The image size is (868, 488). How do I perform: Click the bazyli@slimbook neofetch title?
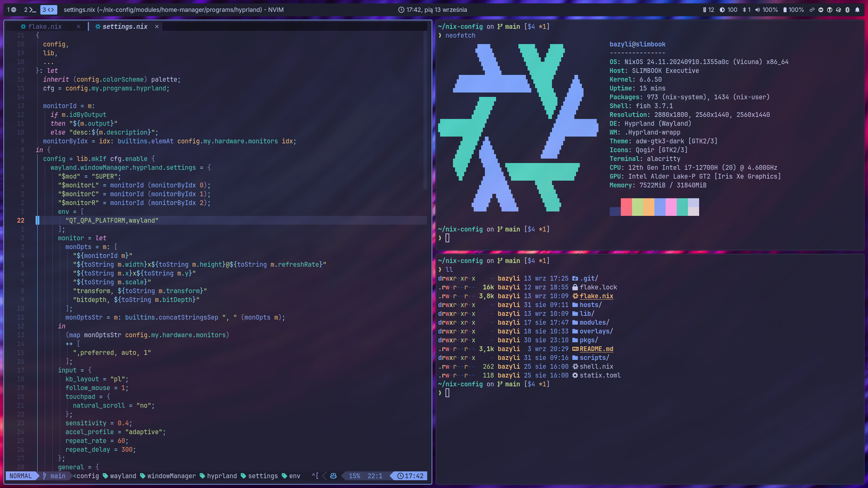click(x=637, y=44)
